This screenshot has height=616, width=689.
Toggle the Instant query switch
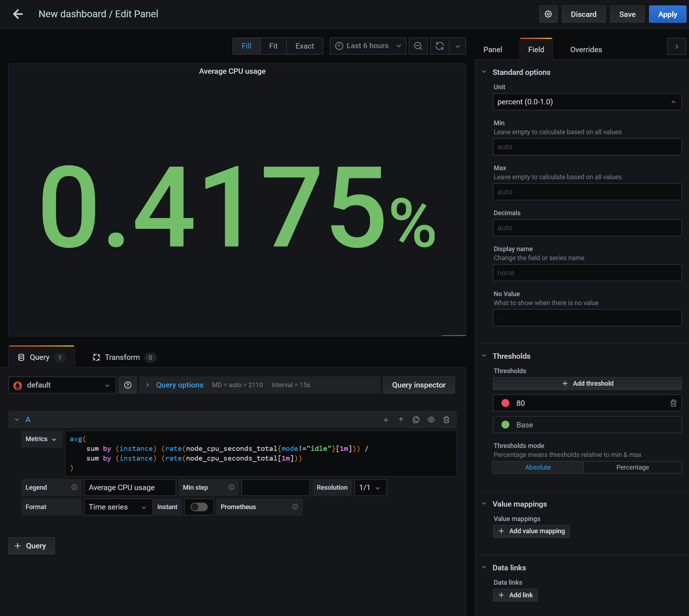click(x=199, y=507)
